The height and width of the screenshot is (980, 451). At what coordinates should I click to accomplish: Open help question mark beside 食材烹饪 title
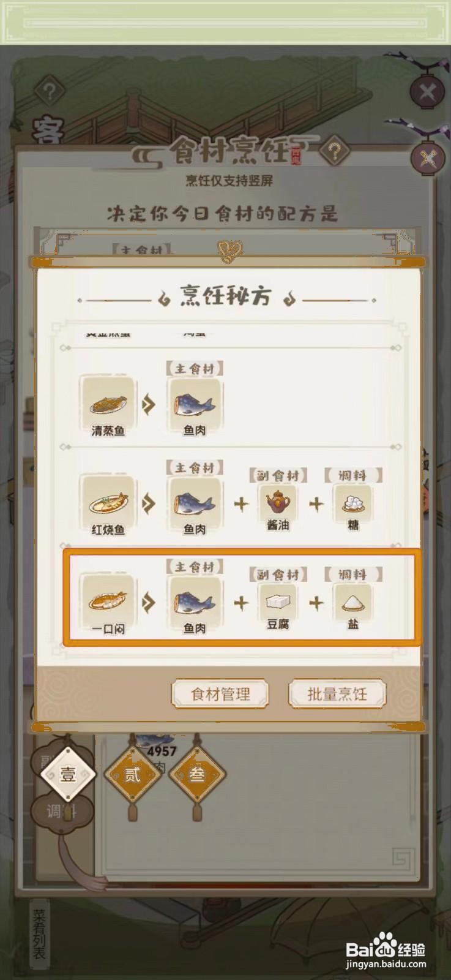click(334, 151)
